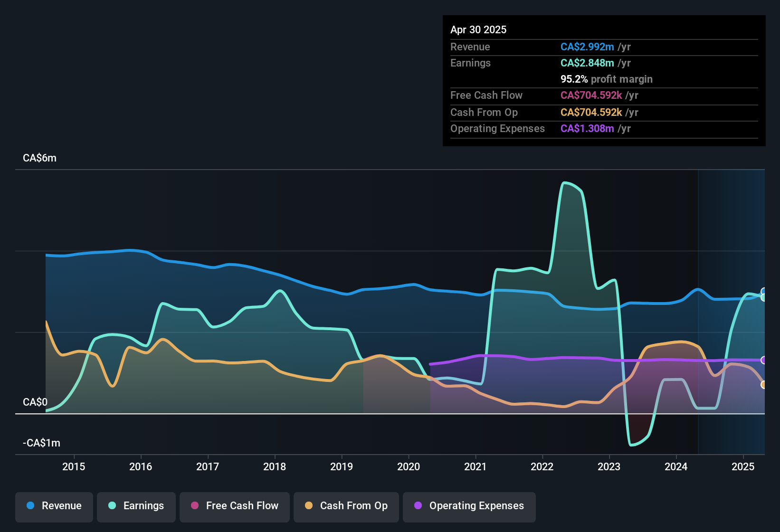Click the Operating Expenses endpoint marker
Screen dimensions: 780x532
pos(764,360)
